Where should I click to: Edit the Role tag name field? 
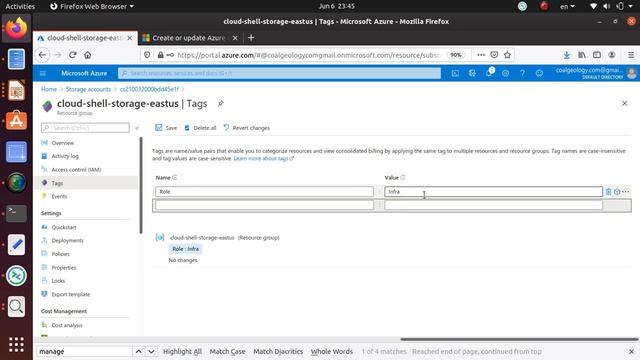[264, 191]
